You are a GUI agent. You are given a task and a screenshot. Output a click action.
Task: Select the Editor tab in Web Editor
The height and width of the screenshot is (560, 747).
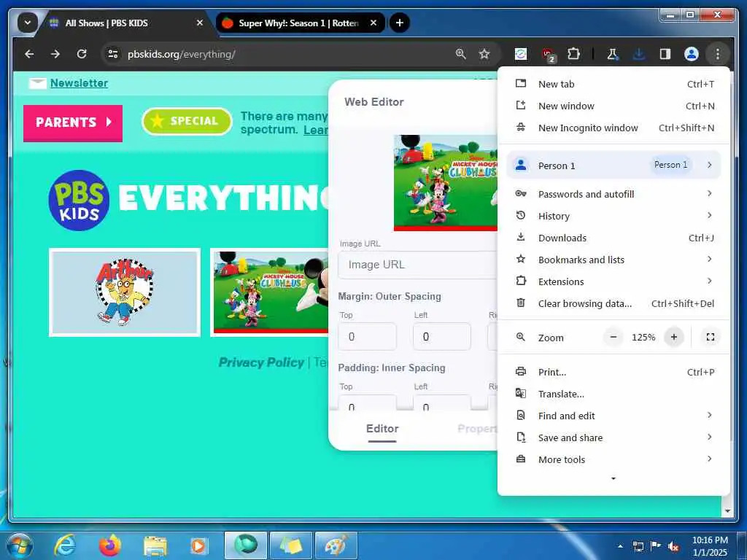(x=382, y=429)
